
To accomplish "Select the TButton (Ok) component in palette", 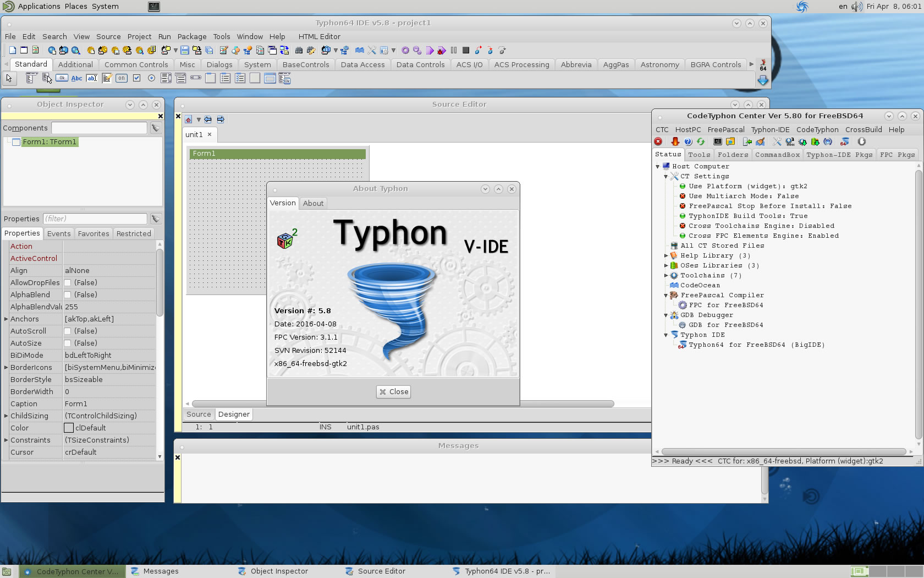I will [62, 78].
